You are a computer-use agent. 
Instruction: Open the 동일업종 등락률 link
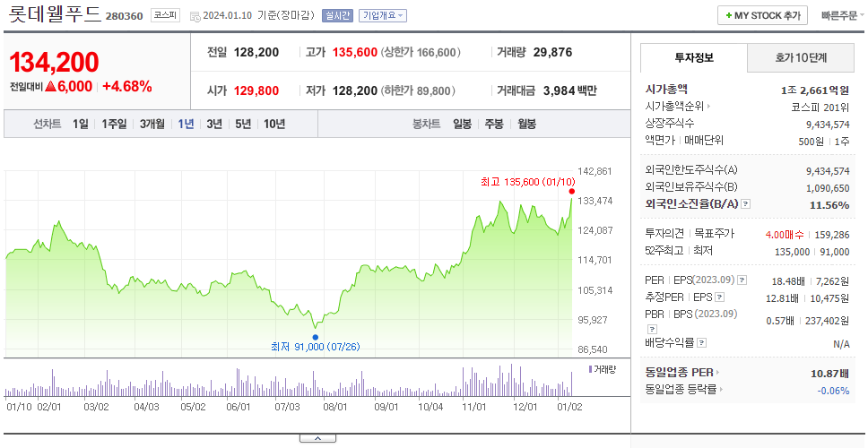click(x=681, y=390)
